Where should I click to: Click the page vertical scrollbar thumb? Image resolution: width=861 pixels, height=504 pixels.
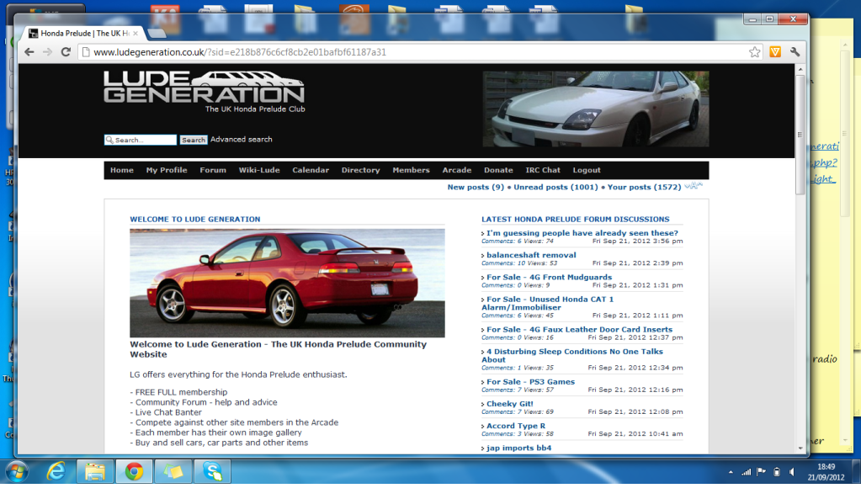[x=800, y=135]
